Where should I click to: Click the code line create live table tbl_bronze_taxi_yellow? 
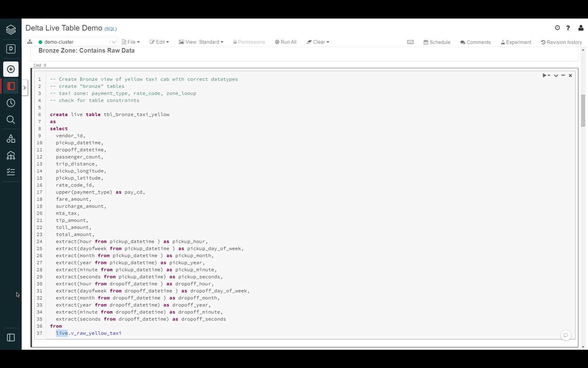[110, 115]
